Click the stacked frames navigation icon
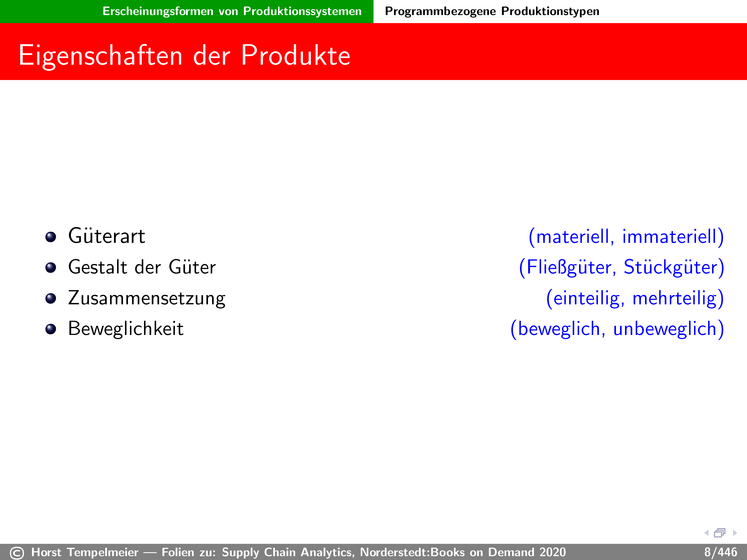The width and height of the screenshot is (747, 560). (720, 533)
